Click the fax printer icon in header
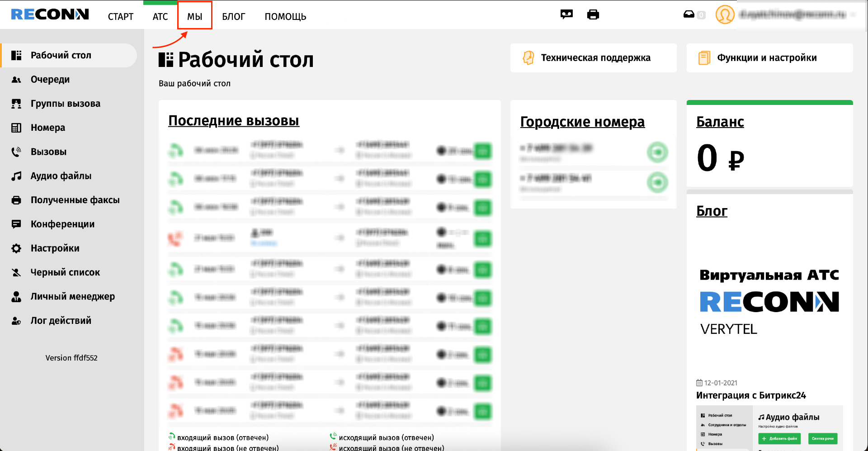 point(593,14)
